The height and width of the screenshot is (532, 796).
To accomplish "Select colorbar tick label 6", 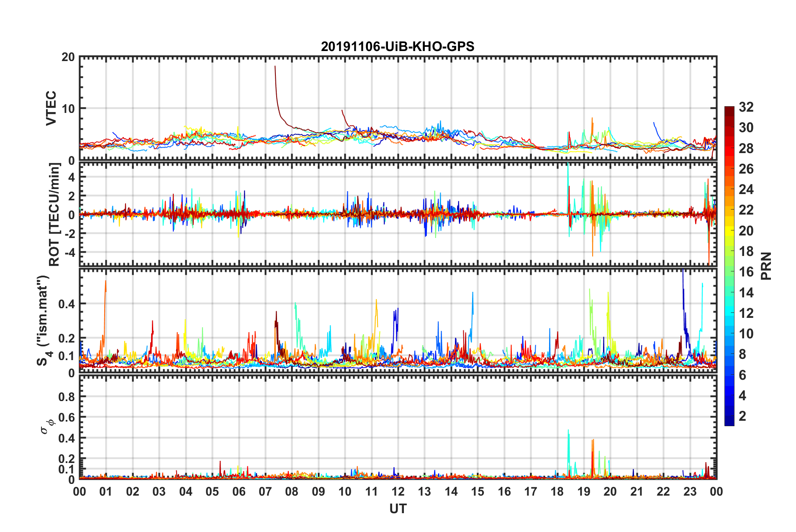I will (742, 375).
